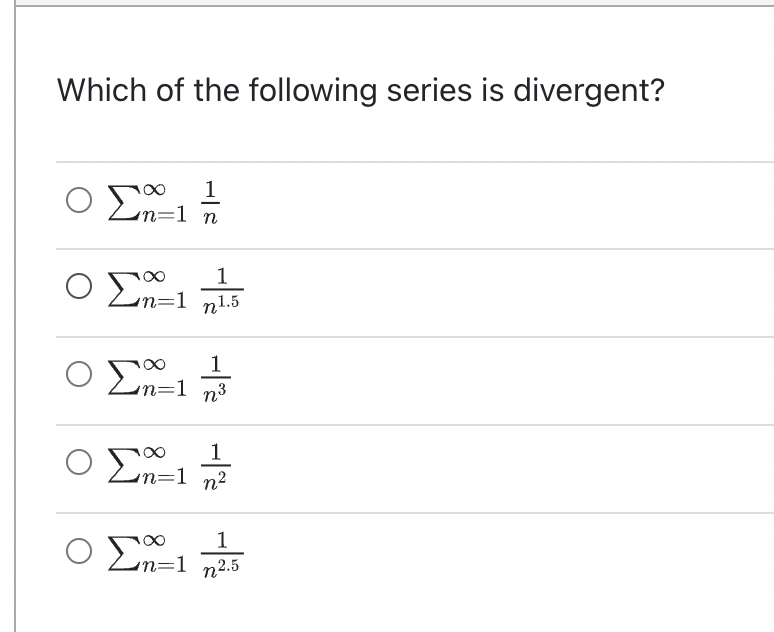Click the sigma symbol in the first answer option

(x=124, y=202)
